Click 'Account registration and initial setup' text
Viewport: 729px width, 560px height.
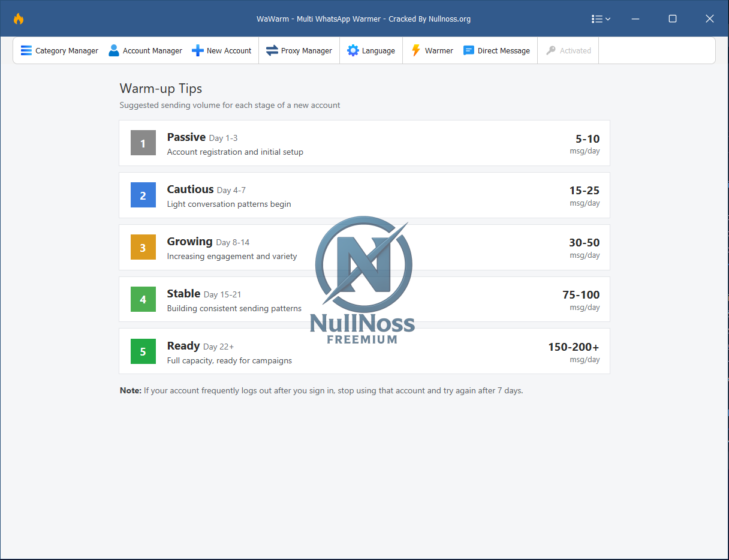pyautogui.click(x=235, y=152)
